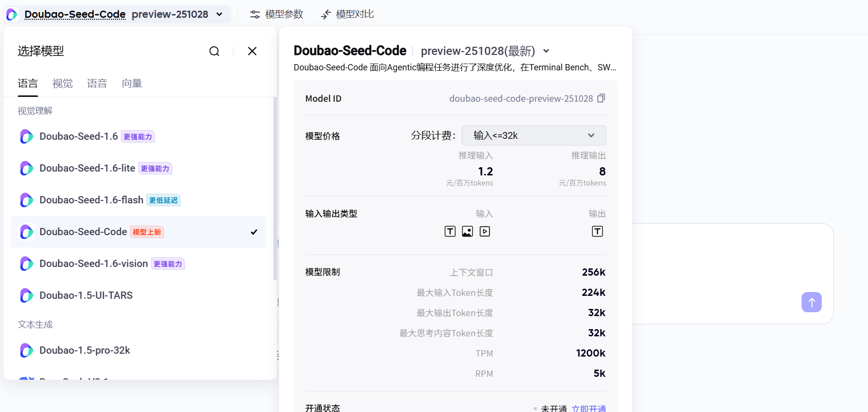
Task: Switch to the 语音 tab
Action: click(97, 83)
